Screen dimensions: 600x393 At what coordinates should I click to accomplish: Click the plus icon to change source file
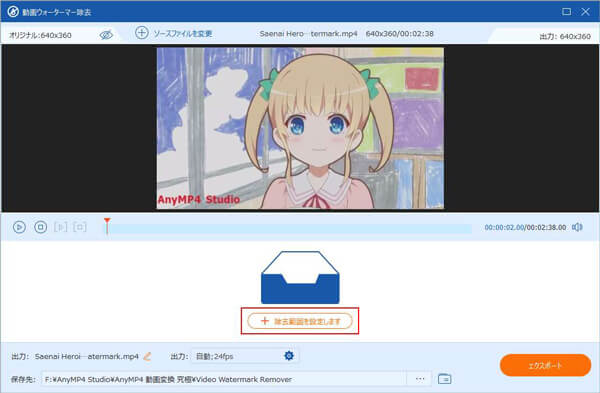click(142, 33)
